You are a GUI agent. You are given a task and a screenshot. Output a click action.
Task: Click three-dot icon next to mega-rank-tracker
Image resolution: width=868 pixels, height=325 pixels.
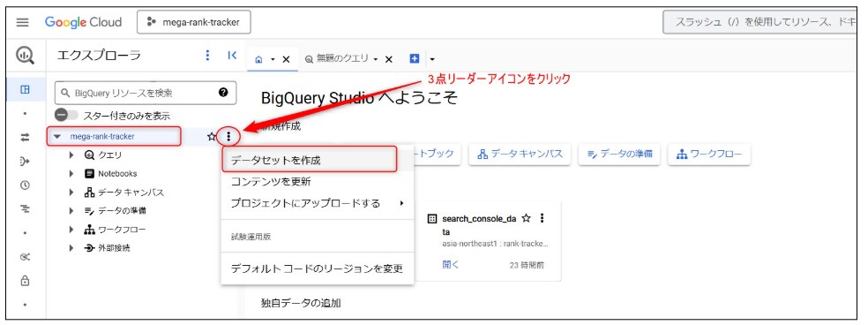[228, 136]
